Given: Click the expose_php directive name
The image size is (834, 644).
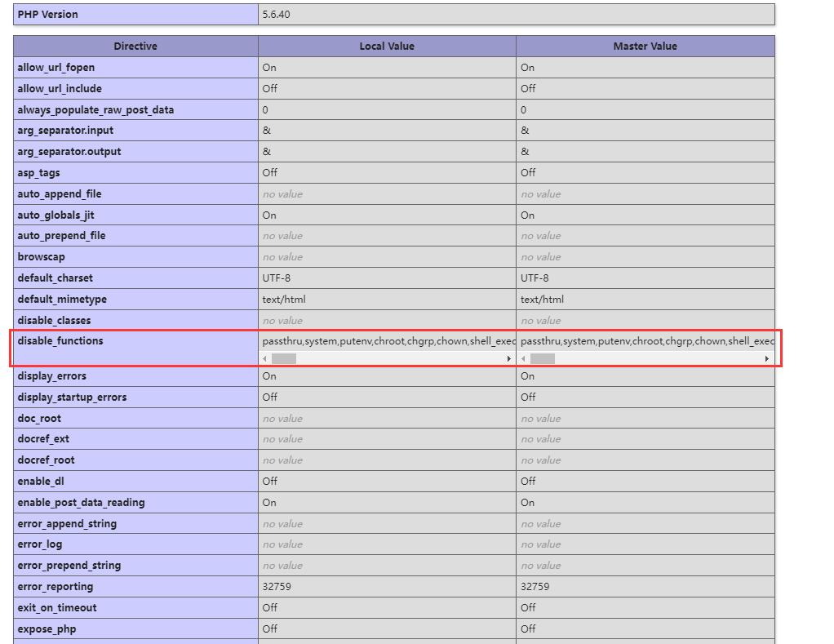Looking at the screenshot, I should (x=47, y=629).
